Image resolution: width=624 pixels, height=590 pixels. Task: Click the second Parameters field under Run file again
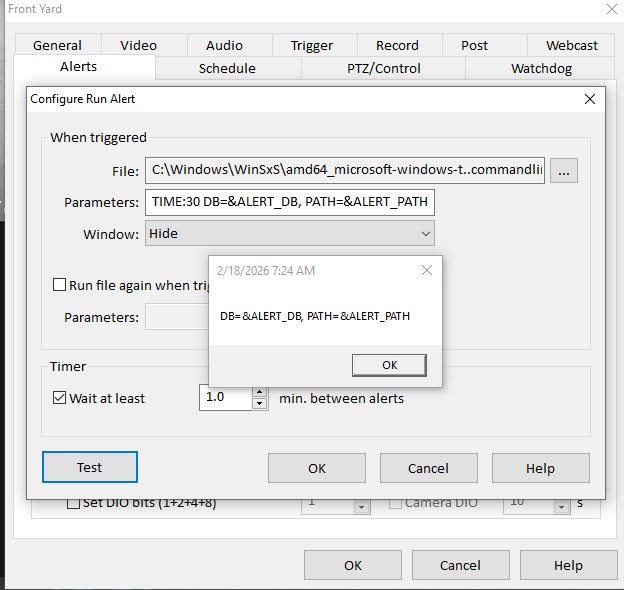click(177, 317)
